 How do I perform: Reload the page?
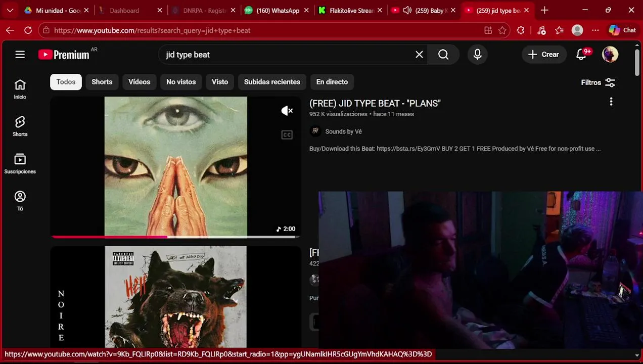click(x=28, y=30)
